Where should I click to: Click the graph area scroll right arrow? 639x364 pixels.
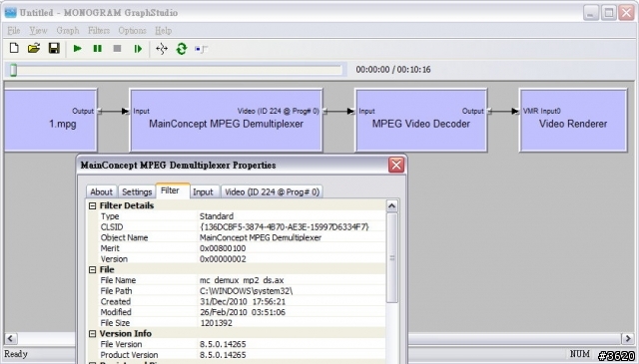(628, 338)
